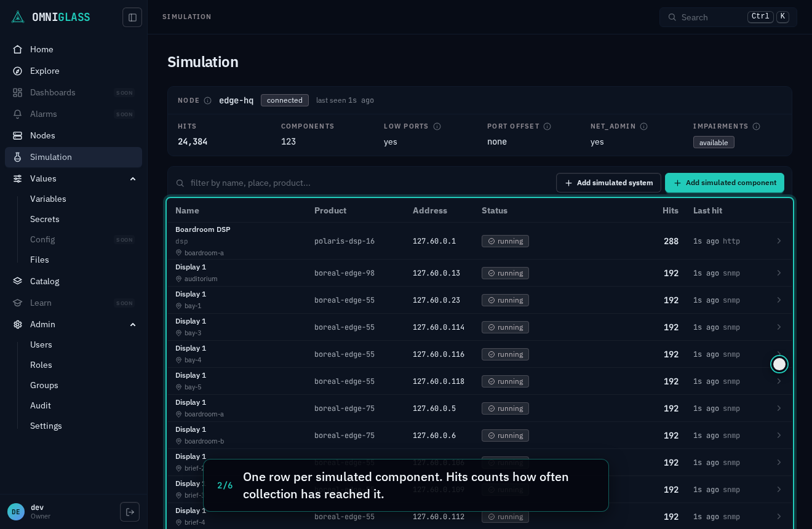The image size is (812, 529).
Task: Click the Dashboards grid icon
Action: 18,92
